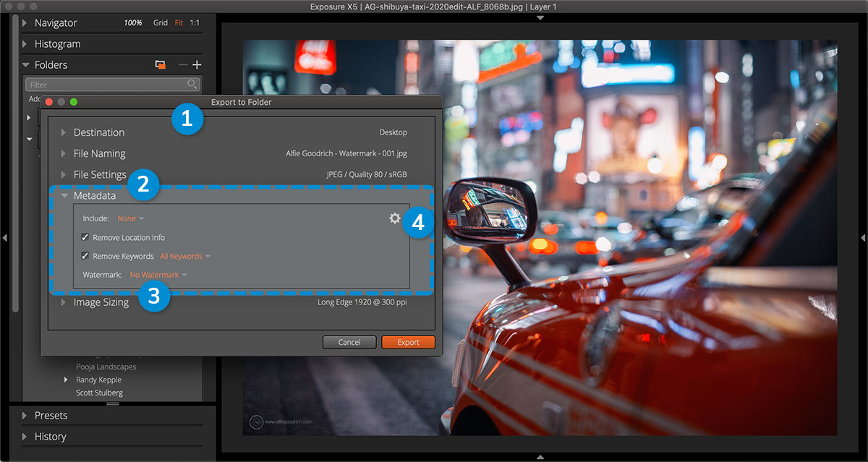
Task: Click the Cancel button
Action: point(349,342)
